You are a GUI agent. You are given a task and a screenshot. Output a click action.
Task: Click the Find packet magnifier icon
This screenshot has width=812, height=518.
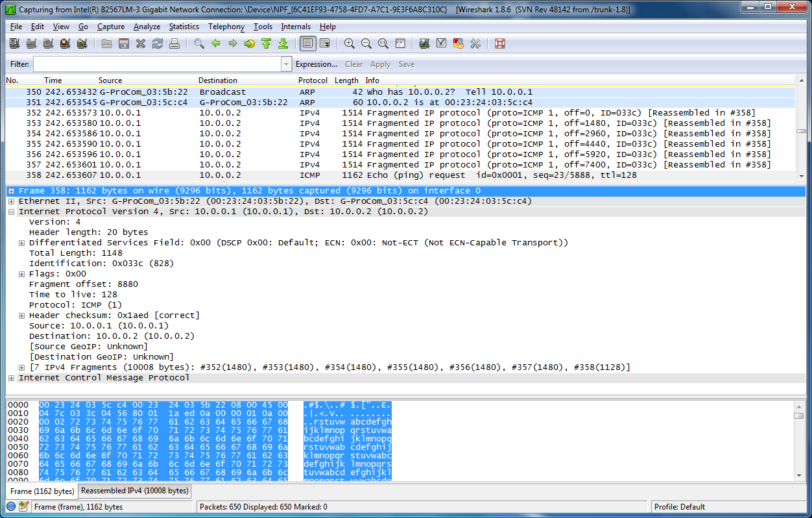199,43
